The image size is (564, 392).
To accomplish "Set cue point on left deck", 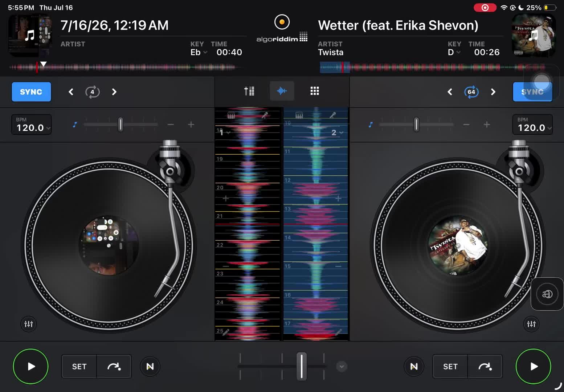I will [79, 367].
